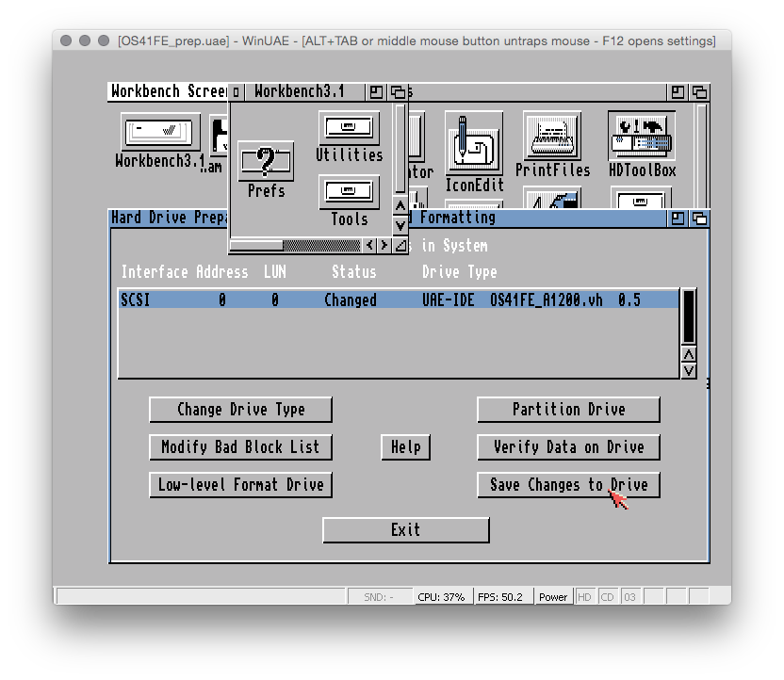The image size is (784, 680).
Task: Click the left arrow in Workbench3.1 window
Action: pos(369,245)
